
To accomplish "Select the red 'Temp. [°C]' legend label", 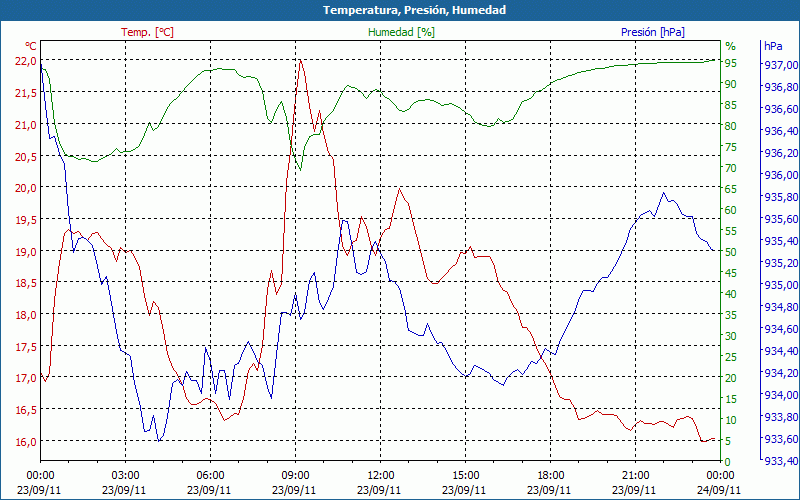I will [147, 32].
